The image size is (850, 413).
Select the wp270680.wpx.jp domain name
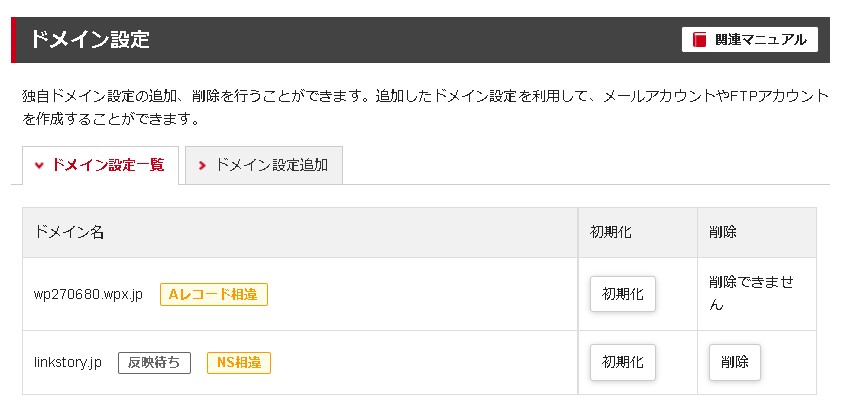pyautogui.click(x=88, y=295)
